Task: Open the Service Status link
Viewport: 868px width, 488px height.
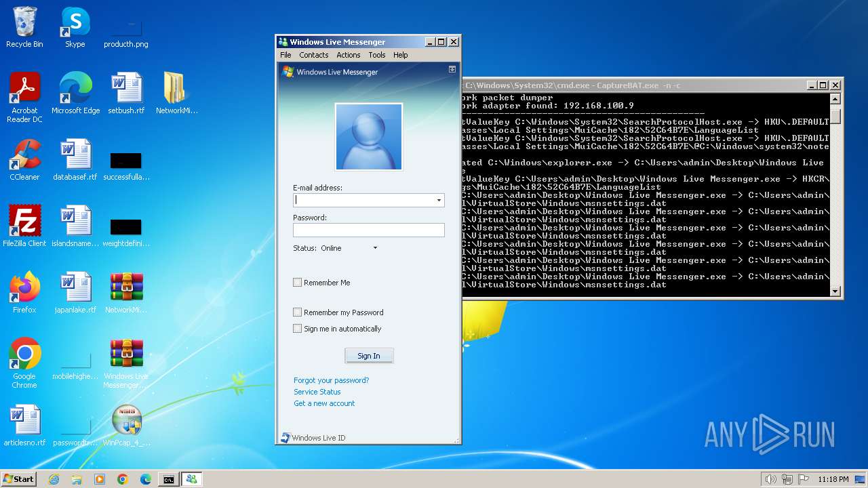Action: (317, 392)
